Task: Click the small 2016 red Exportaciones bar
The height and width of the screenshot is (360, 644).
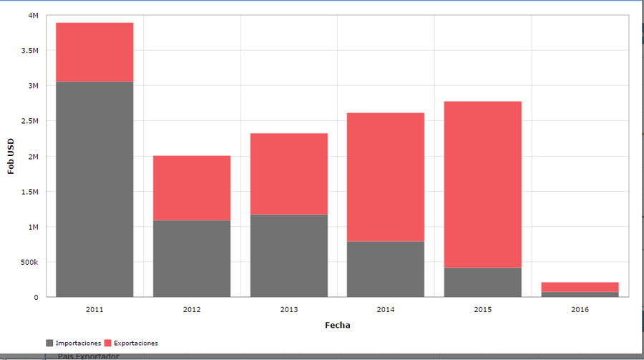Action: pyautogui.click(x=580, y=287)
